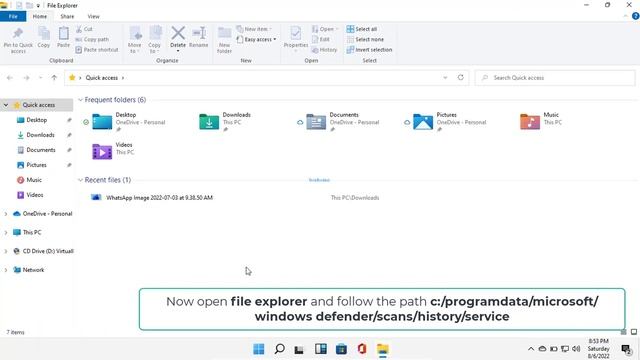Expand the OneDrive - Personal node

(x=6, y=214)
